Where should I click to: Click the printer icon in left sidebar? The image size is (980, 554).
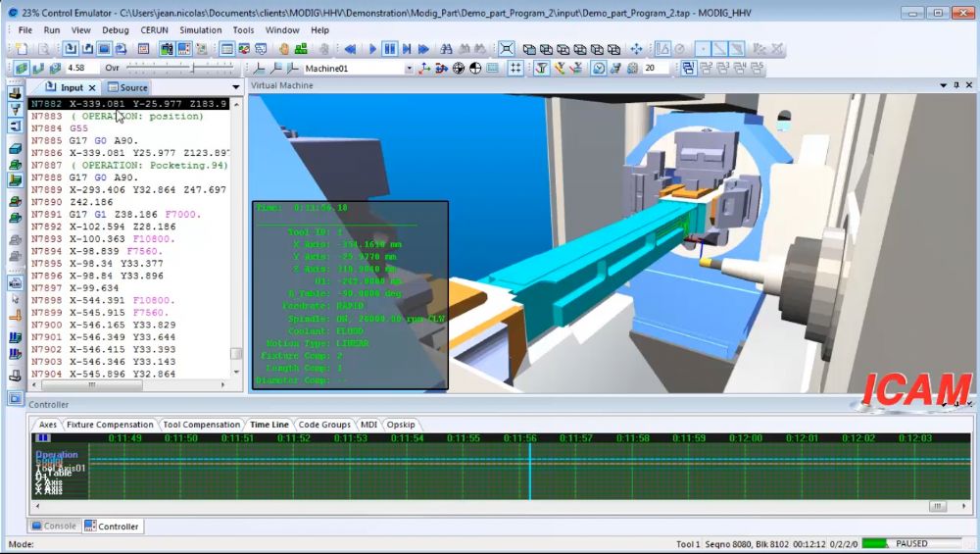pos(15,375)
